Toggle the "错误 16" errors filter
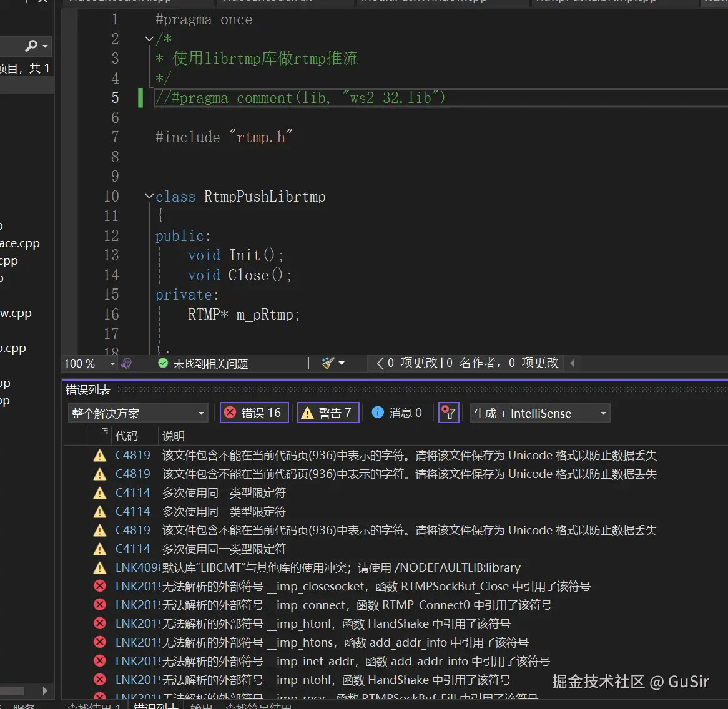 (254, 413)
